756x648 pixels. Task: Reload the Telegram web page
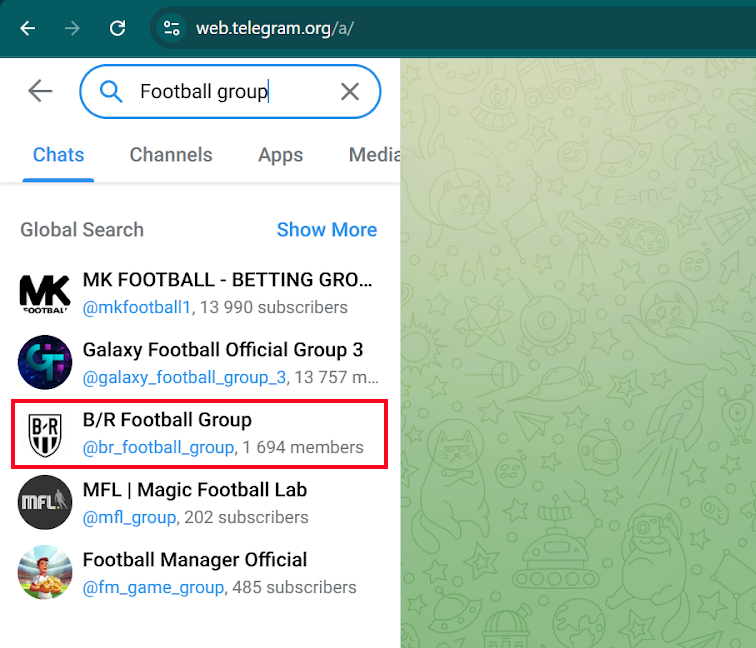117,28
